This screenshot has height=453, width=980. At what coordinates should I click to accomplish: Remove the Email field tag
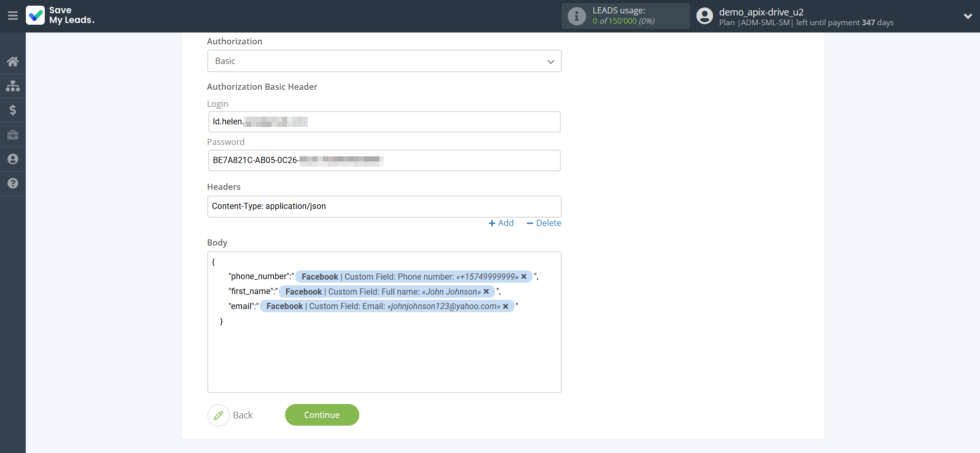(506, 306)
